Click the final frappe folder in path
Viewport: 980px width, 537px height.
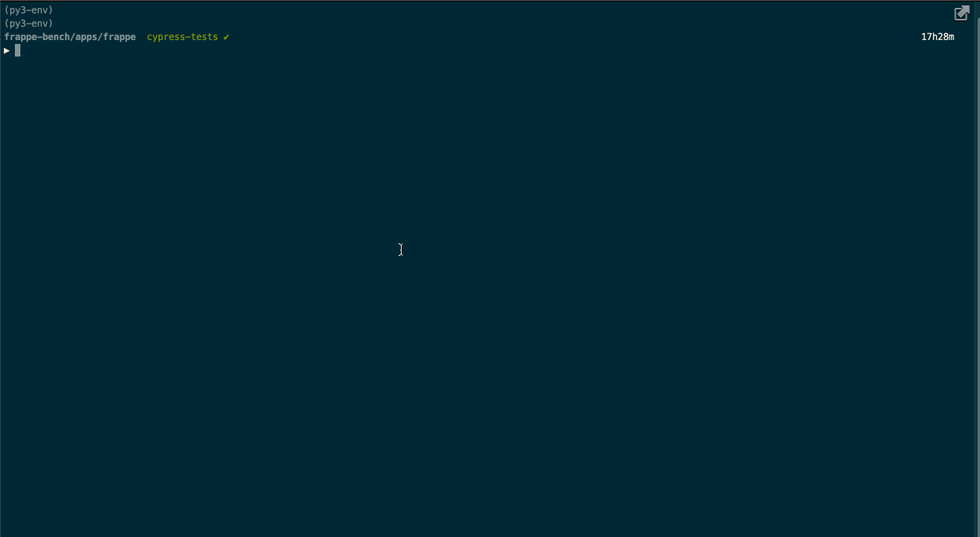click(x=119, y=37)
